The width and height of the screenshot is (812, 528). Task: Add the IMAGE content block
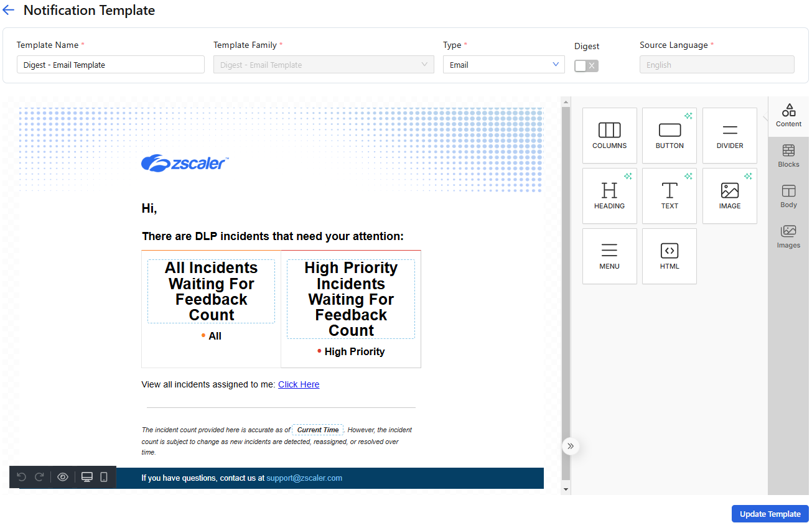click(729, 195)
